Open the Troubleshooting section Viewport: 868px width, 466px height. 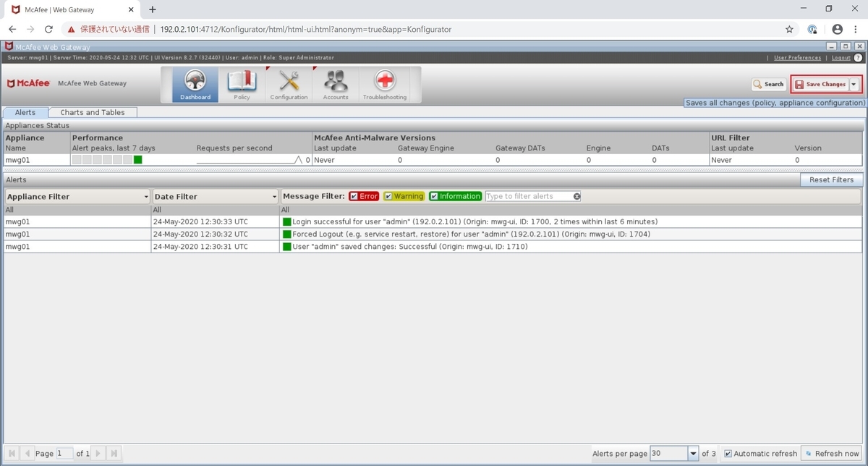384,85
